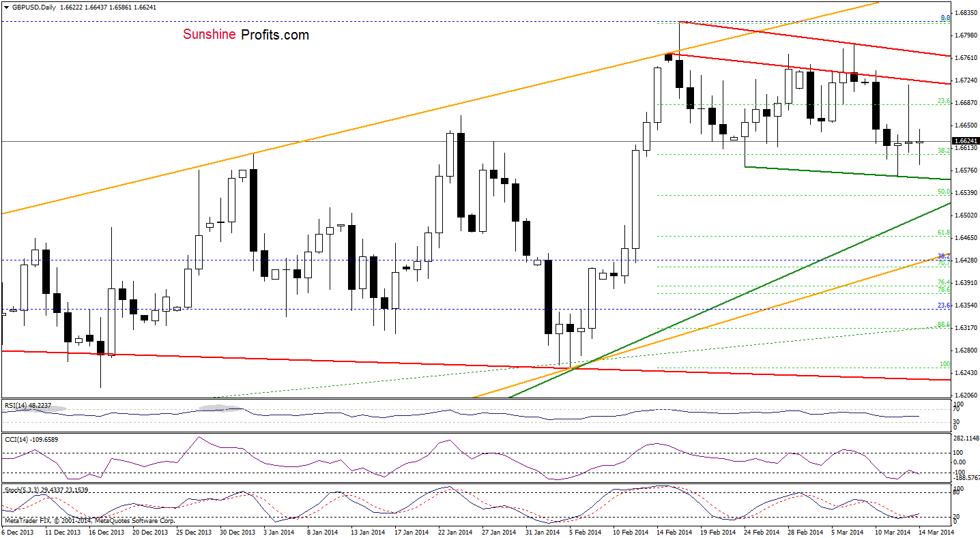980x538 pixels.
Task: Click the 1.65760 price axis label
Action: (967, 170)
